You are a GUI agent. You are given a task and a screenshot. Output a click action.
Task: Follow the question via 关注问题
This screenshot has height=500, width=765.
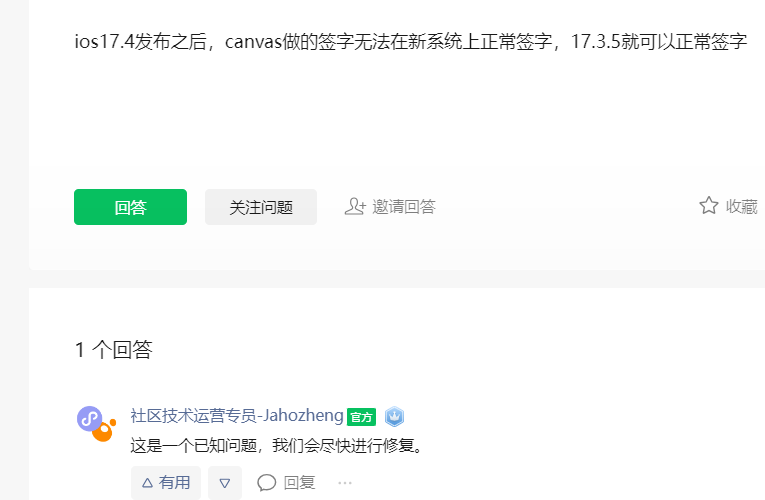click(261, 207)
